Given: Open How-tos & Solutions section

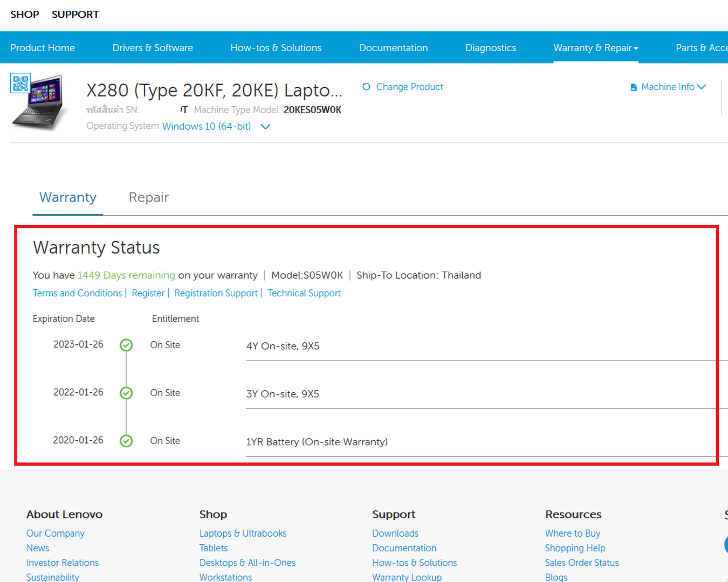Looking at the screenshot, I should point(276,48).
